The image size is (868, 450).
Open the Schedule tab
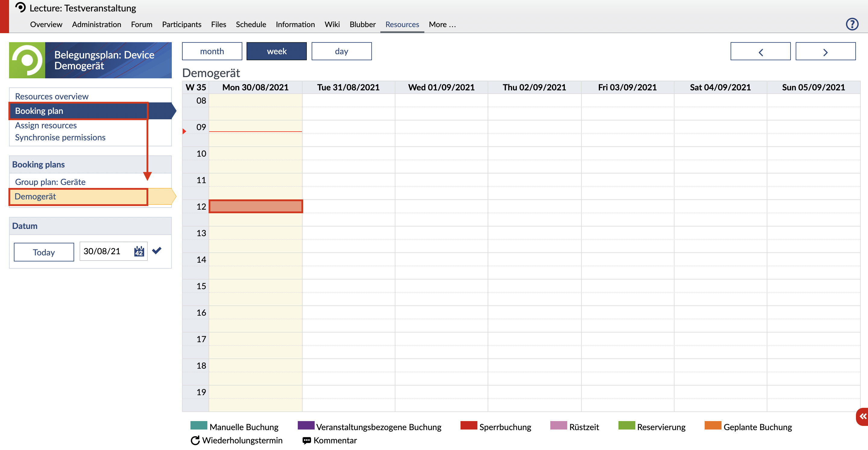click(x=251, y=25)
